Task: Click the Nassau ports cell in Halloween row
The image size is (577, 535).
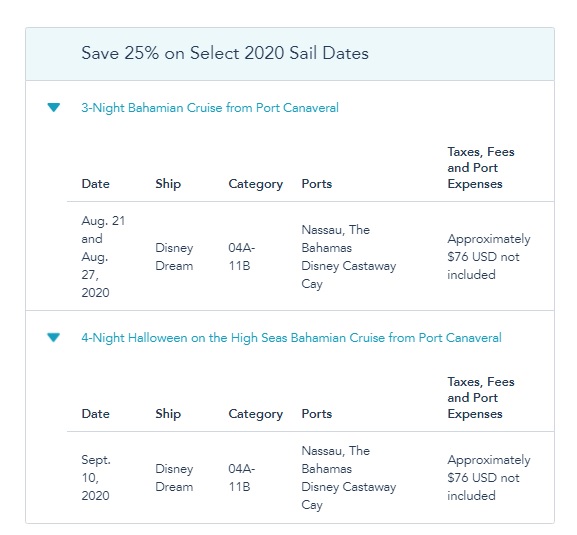Action: pos(349,478)
